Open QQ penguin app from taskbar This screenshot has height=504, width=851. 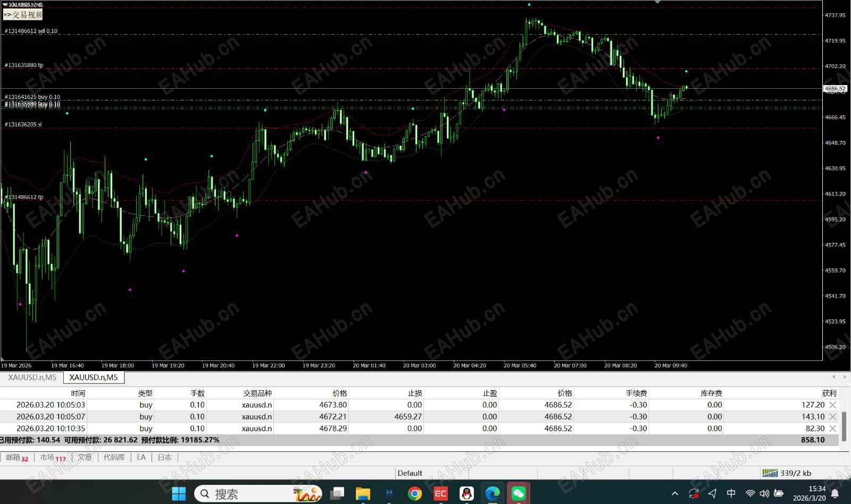coord(466,494)
